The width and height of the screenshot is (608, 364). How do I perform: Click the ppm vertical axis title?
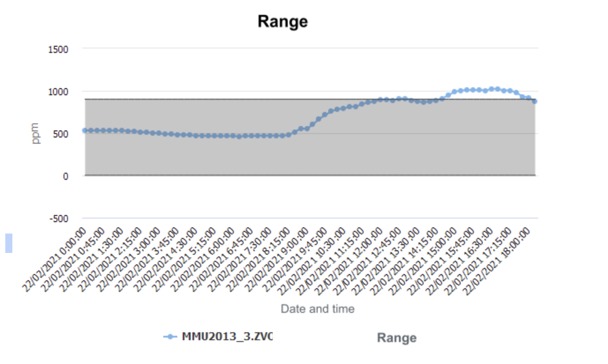36,133
